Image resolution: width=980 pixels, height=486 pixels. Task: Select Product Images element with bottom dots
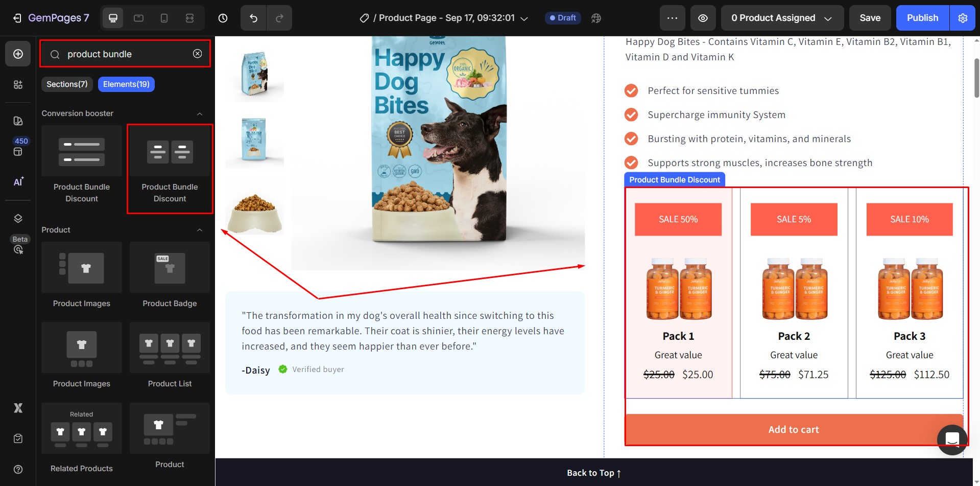pos(82,357)
